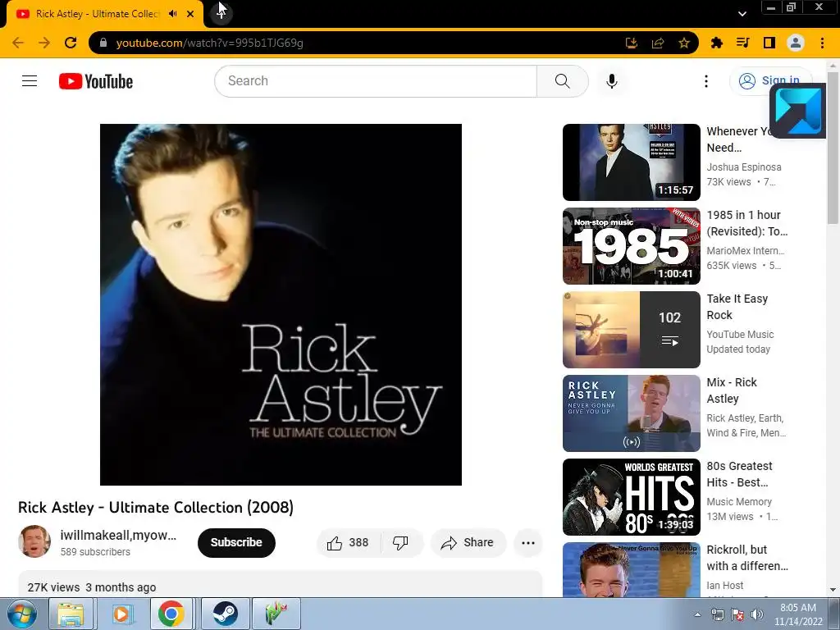View site info via the lock icon
840x630 pixels.
[103, 43]
